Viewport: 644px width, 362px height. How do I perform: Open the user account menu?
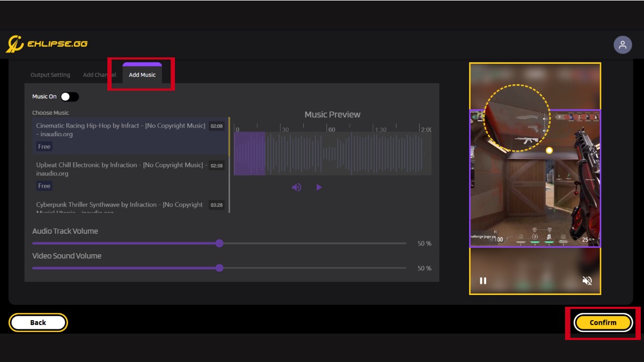pos(623,44)
